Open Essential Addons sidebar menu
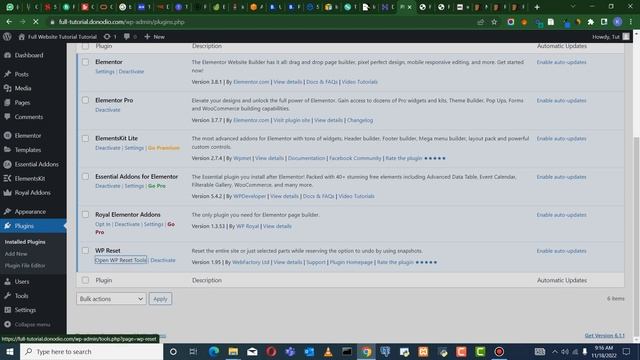 coord(36,164)
